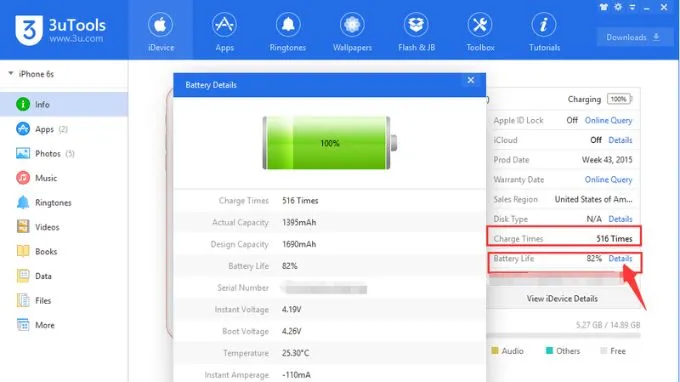Select the Temperature value 25.30°C
The height and width of the screenshot is (382, 680).
[295, 353]
